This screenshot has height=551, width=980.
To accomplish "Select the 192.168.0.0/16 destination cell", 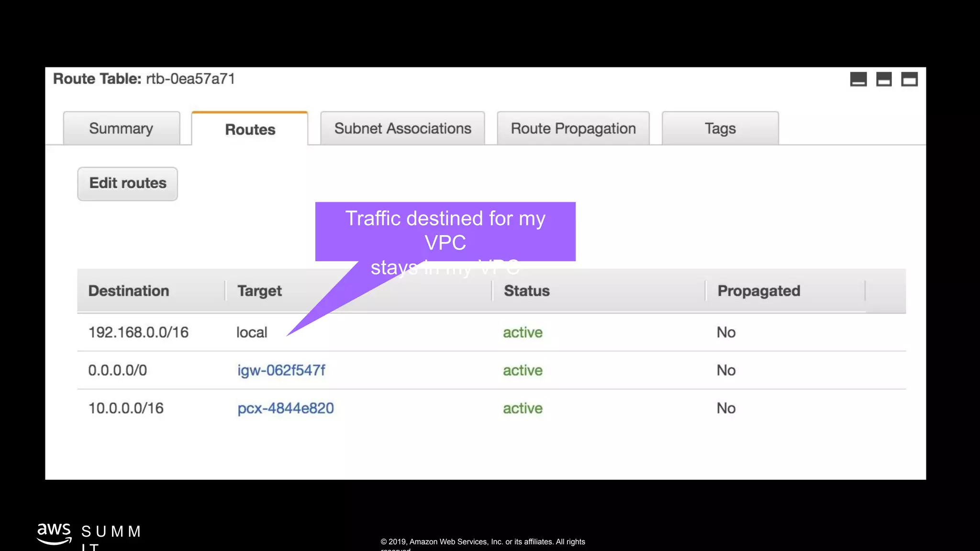I will click(138, 332).
